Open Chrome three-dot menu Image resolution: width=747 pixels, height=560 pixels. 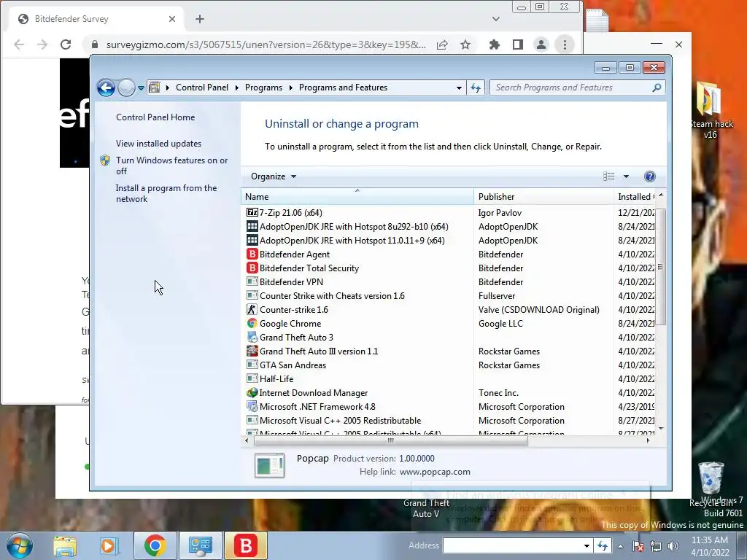pos(565,44)
